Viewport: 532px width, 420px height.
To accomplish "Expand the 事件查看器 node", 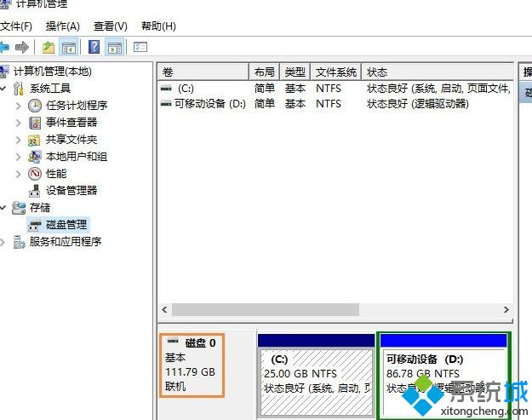I will 19,123.
